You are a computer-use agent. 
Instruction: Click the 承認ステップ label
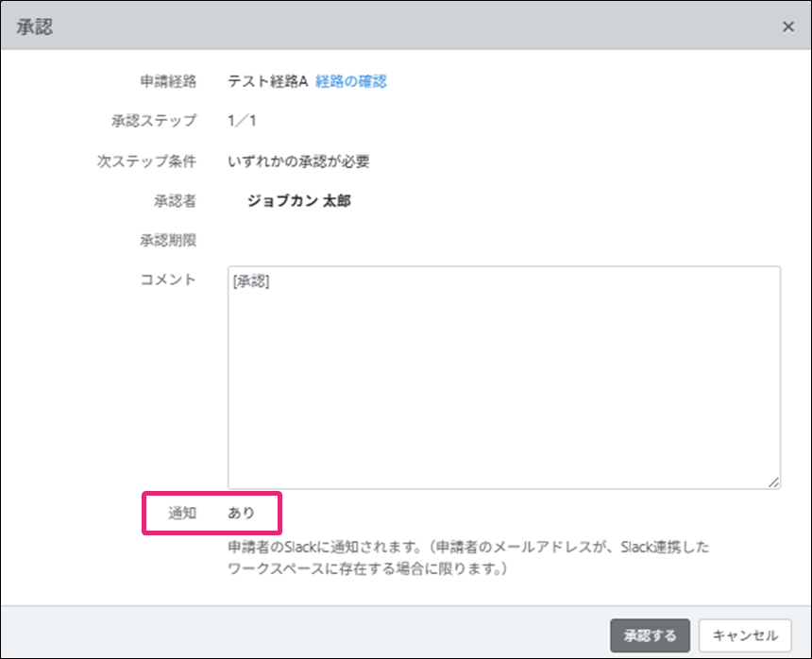coord(154,121)
